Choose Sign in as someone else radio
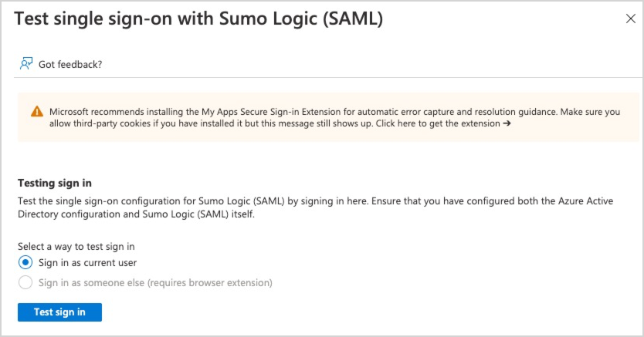This screenshot has width=644, height=337. [25, 283]
